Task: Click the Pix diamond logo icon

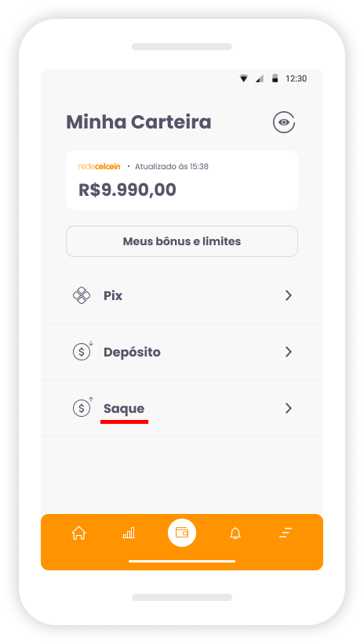Action: (x=82, y=295)
